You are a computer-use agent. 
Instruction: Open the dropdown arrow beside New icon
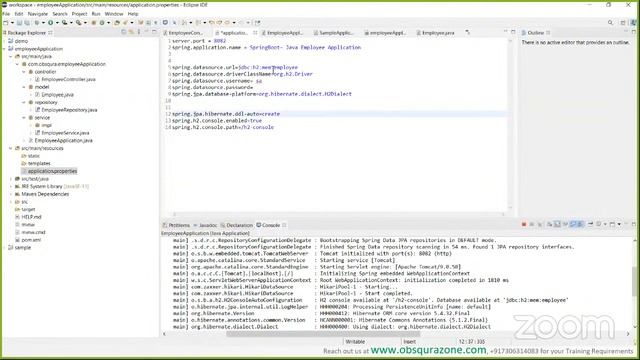[x=12, y=23]
